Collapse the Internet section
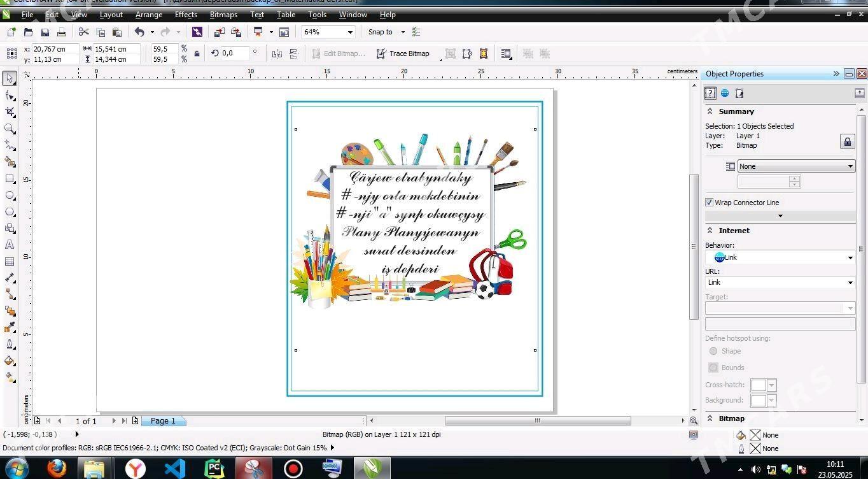 click(710, 231)
